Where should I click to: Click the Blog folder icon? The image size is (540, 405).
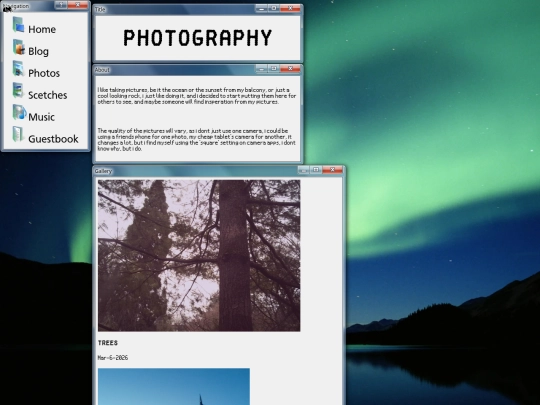[x=19, y=48]
